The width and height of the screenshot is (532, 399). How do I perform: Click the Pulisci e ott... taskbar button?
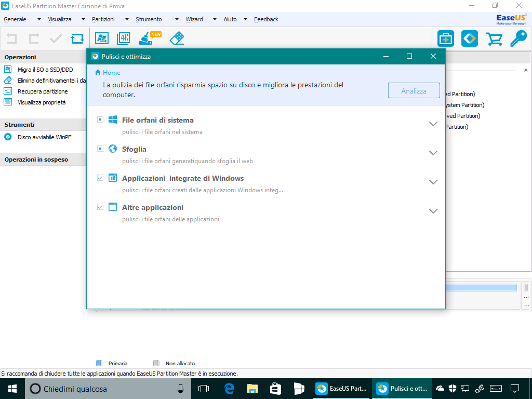[403, 389]
